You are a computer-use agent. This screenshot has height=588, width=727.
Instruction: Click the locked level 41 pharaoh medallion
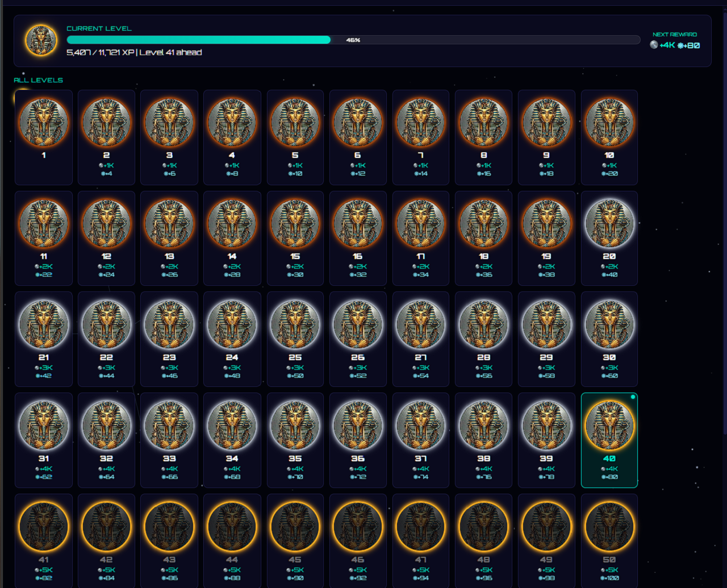(44, 527)
